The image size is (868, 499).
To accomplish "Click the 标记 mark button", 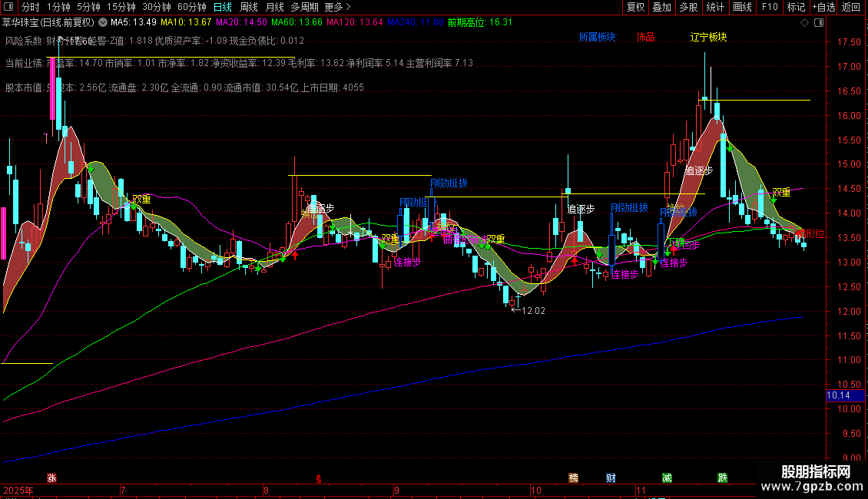I will coord(796,7).
